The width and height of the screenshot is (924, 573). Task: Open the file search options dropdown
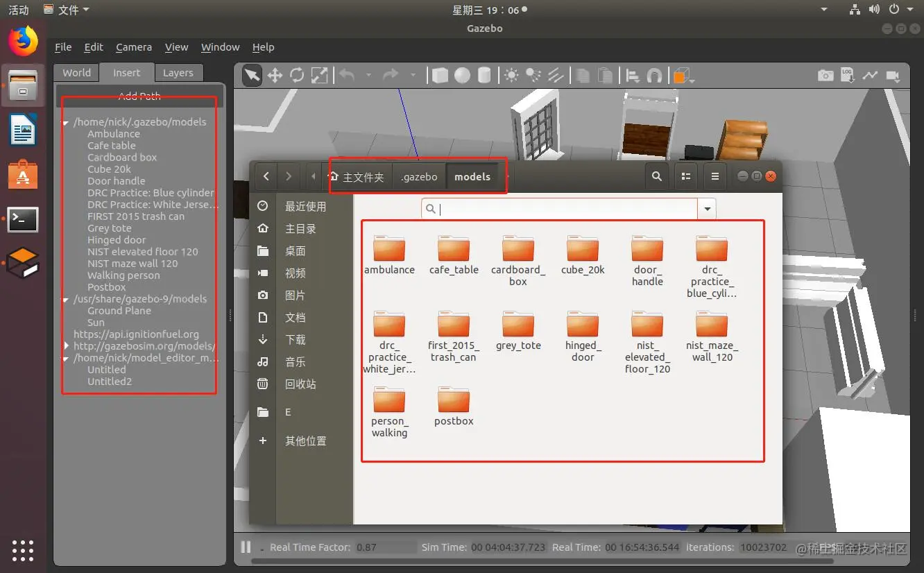click(707, 209)
